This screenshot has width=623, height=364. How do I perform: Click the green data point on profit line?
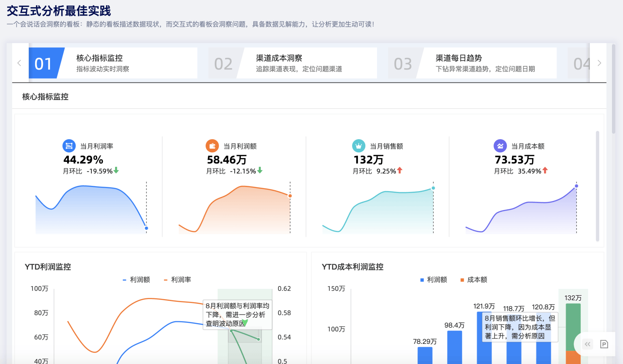pyautogui.click(x=259, y=339)
